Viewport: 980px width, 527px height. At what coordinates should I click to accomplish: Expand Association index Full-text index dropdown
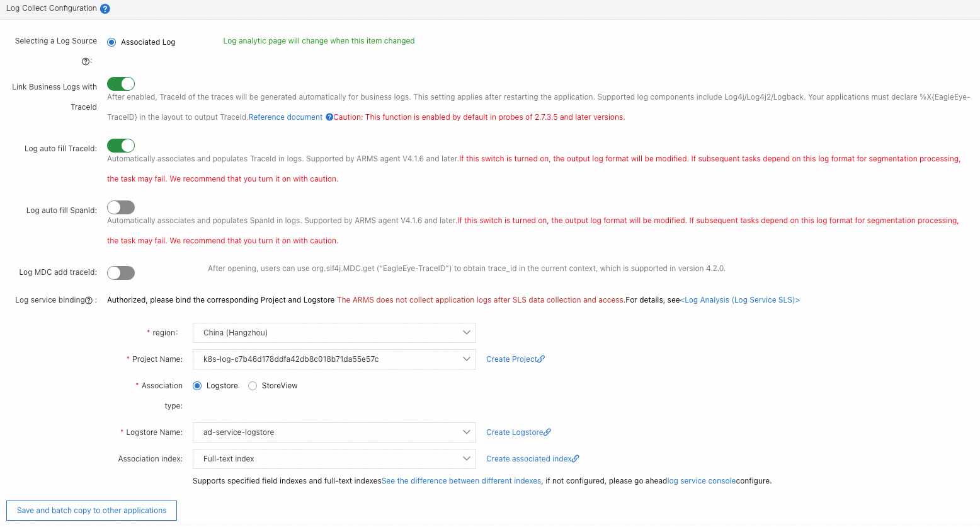334,459
